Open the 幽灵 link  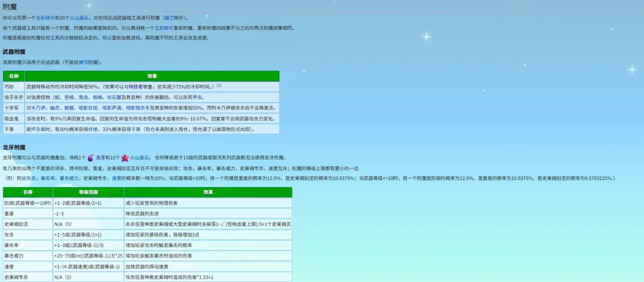click(54, 108)
